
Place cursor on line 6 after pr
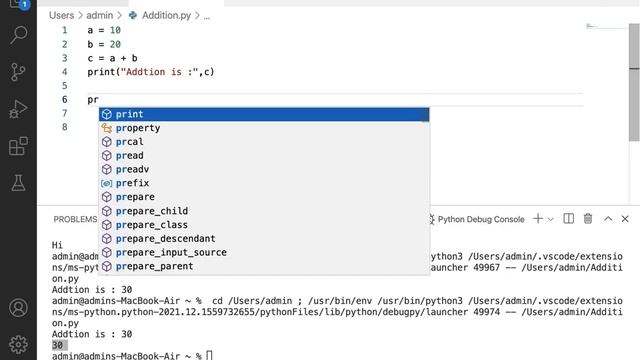[99, 100]
